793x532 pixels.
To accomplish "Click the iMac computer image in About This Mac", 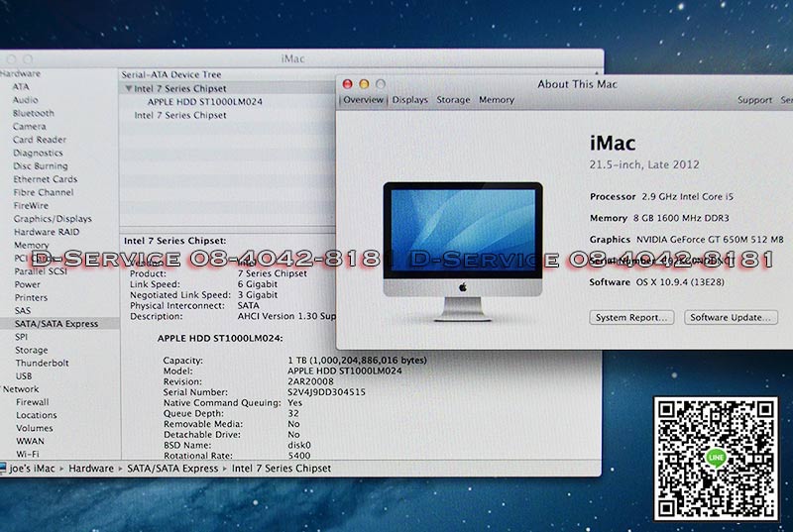I will click(463, 252).
